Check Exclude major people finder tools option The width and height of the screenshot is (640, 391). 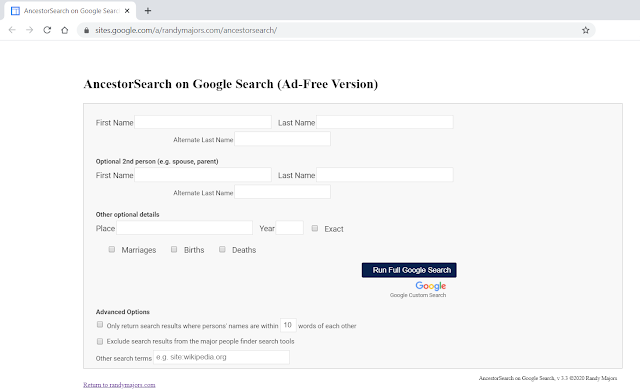100,341
